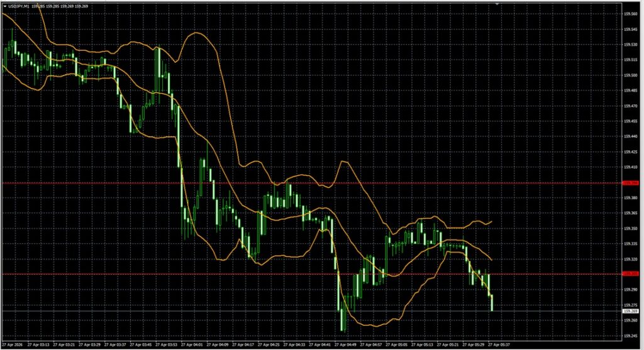Click the 159.290 price scale label

tap(630, 290)
